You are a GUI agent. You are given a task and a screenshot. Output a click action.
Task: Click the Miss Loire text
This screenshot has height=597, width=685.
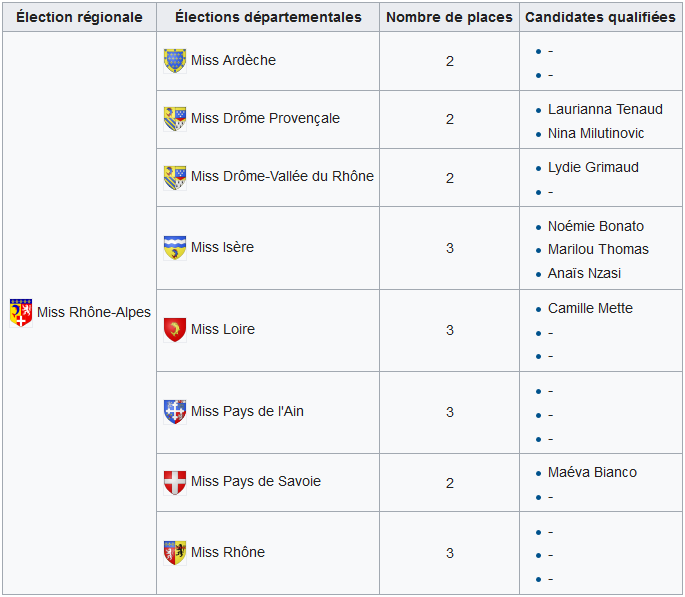pyautogui.click(x=223, y=329)
